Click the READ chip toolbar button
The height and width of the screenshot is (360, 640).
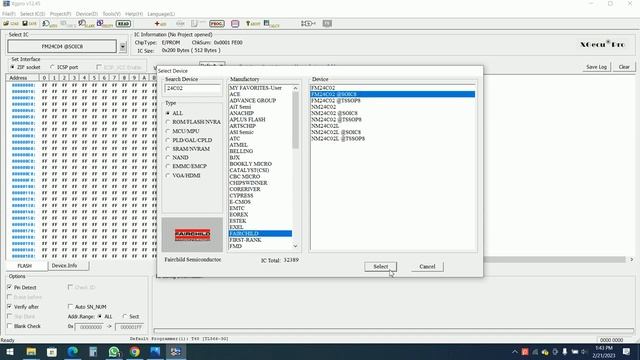tap(123, 24)
